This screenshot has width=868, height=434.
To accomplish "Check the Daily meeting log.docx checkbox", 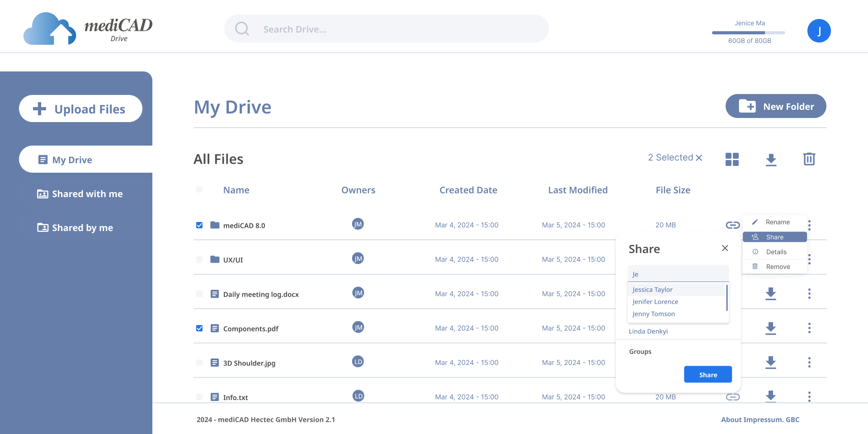I will 199,294.
